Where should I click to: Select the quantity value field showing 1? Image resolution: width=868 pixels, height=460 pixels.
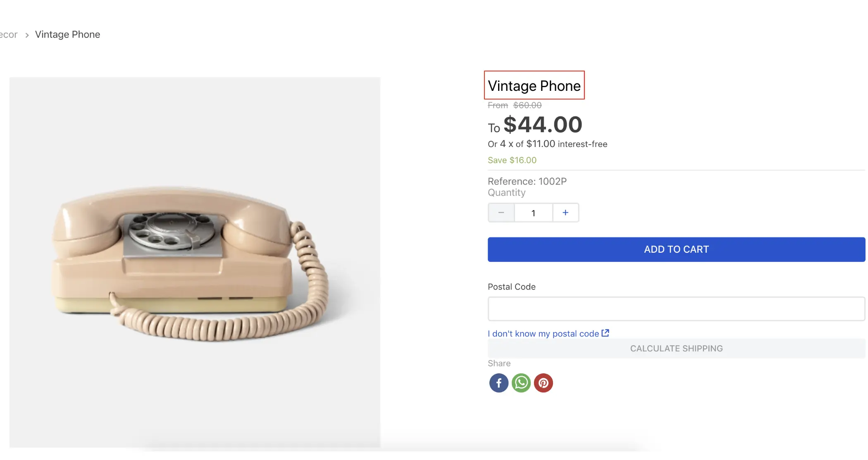click(533, 213)
